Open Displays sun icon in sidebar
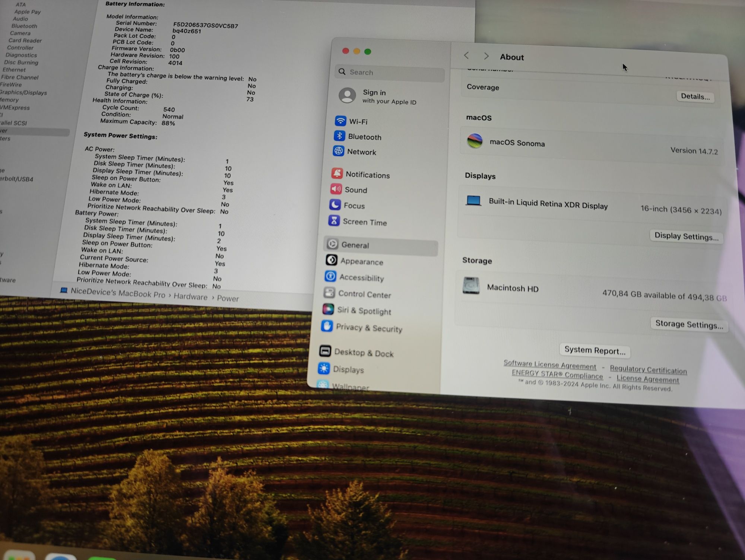This screenshot has width=745, height=560. pyautogui.click(x=324, y=368)
